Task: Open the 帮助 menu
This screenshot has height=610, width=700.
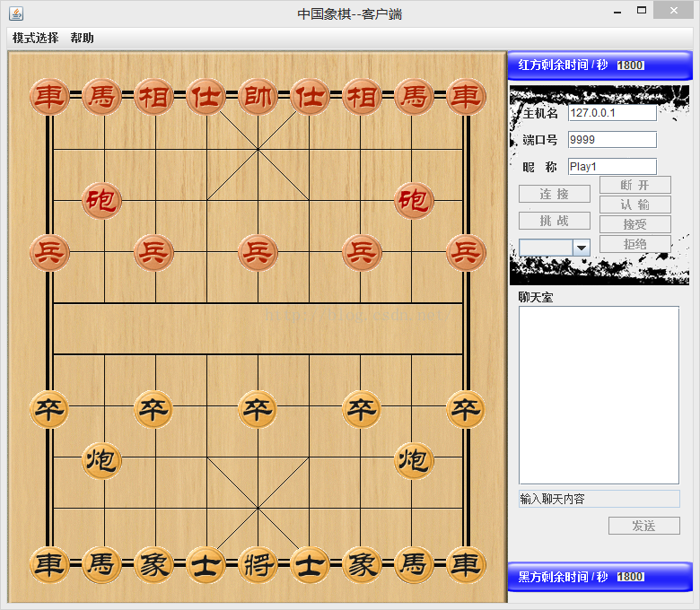Action: 83,38
